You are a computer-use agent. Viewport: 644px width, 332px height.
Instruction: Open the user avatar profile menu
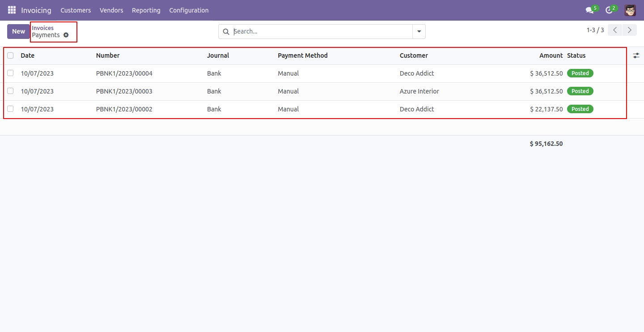(630, 10)
